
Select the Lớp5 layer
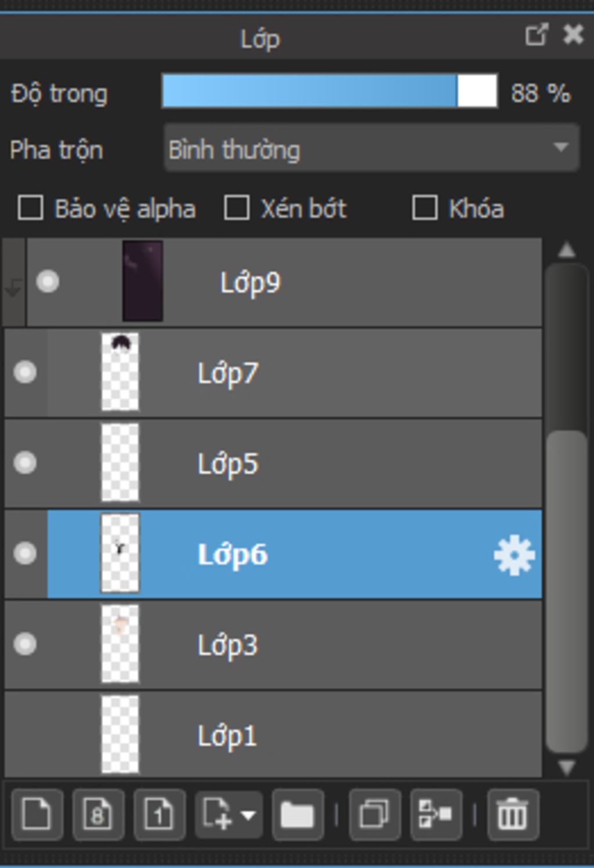click(x=273, y=463)
